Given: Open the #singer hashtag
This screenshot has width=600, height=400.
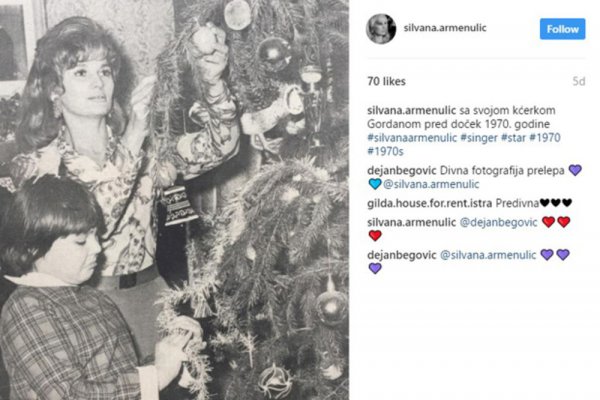Looking at the screenshot, I should [x=479, y=137].
